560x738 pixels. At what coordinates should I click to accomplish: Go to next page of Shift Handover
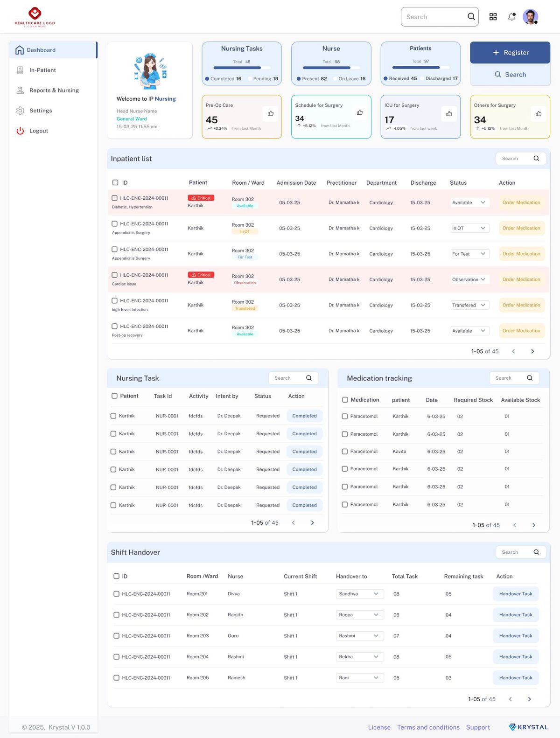[529, 699]
